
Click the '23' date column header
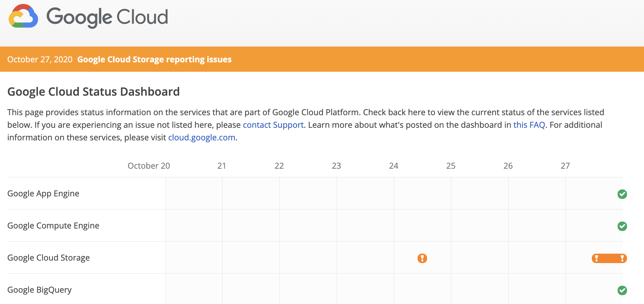[336, 166]
